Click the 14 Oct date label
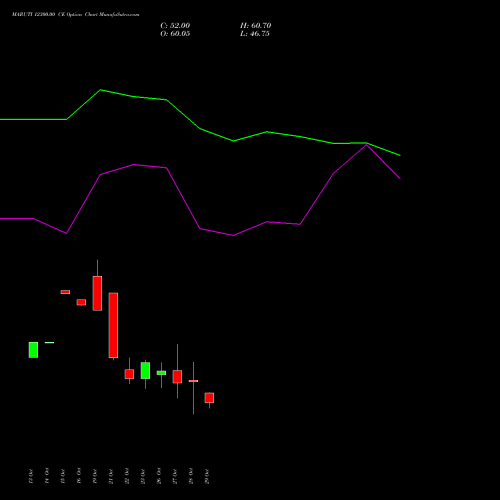 [x=47, y=476]
